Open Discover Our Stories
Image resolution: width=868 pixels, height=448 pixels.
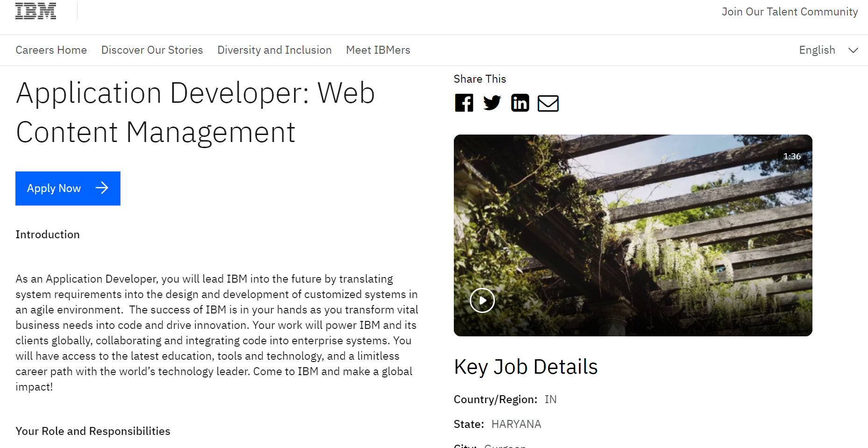click(152, 50)
